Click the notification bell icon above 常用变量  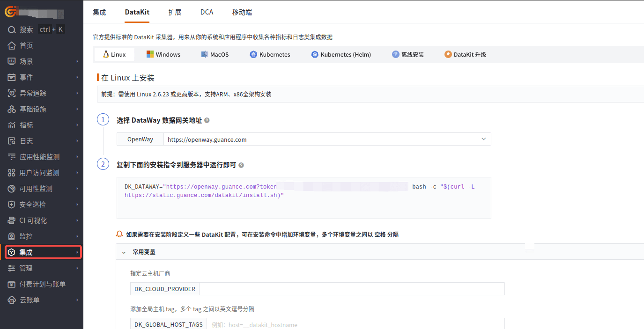119,234
